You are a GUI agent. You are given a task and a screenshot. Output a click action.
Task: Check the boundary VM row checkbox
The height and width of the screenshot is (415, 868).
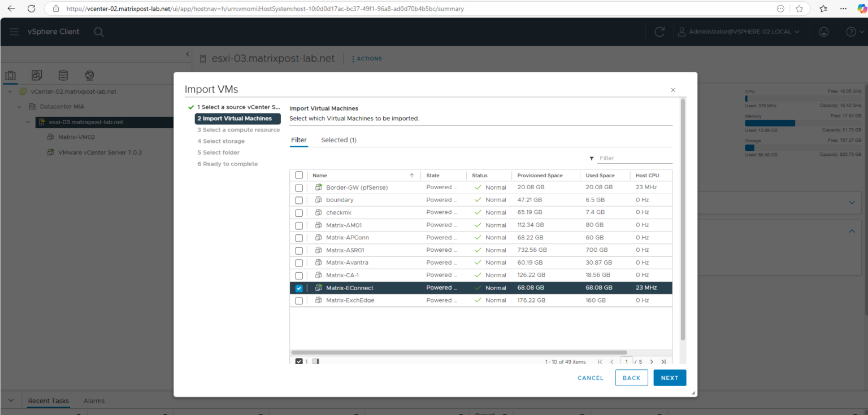pyautogui.click(x=299, y=200)
